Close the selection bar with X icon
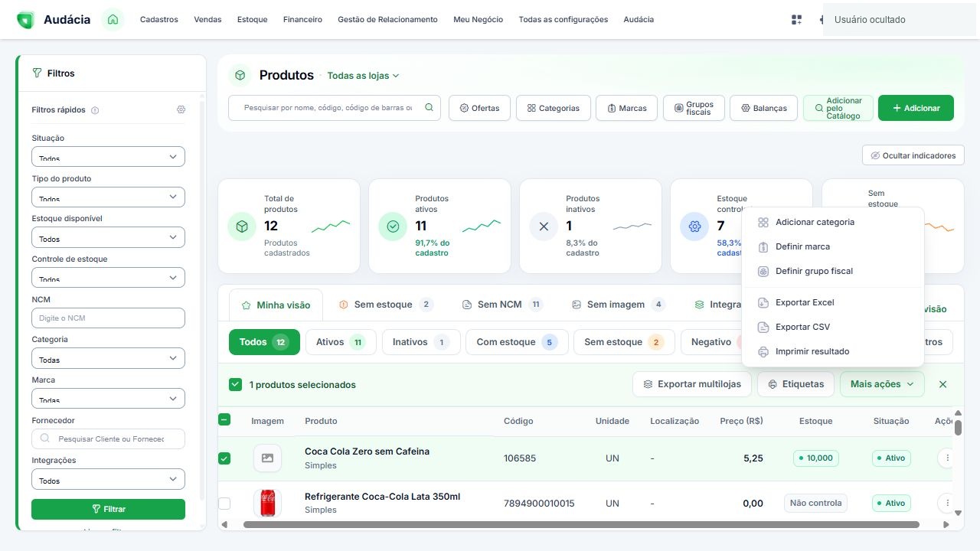 (942, 384)
